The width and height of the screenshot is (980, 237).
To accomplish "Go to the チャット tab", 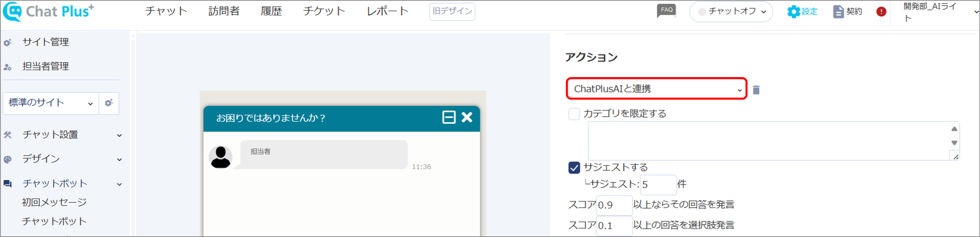I will point(166,11).
